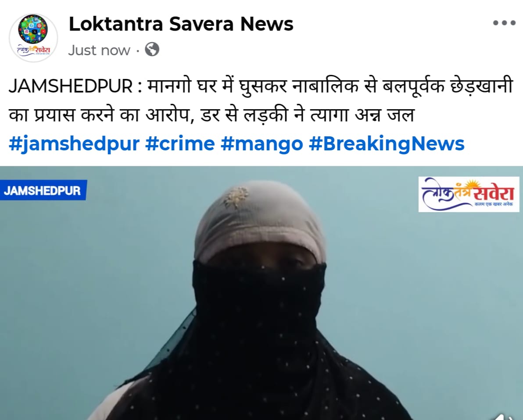The height and width of the screenshot is (420, 523).
Task: Follow the #mango hashtag link
Action: [262, 144]
